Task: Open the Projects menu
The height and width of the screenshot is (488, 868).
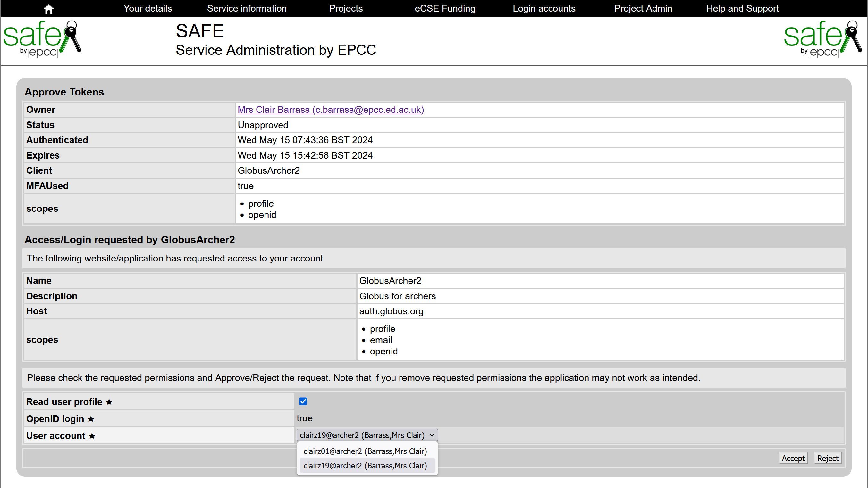Action: tap(346, 8)
